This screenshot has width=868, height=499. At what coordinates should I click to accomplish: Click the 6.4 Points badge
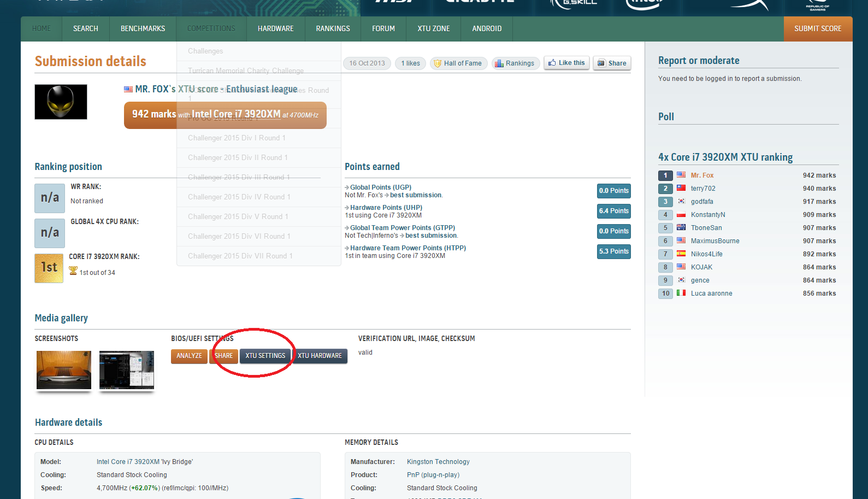(614, 211)
